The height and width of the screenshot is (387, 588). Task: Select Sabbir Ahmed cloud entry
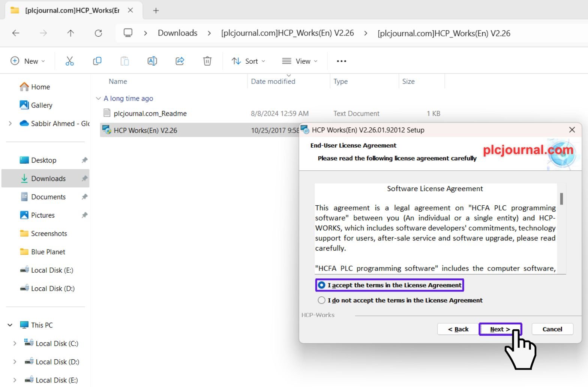(54, 124)
